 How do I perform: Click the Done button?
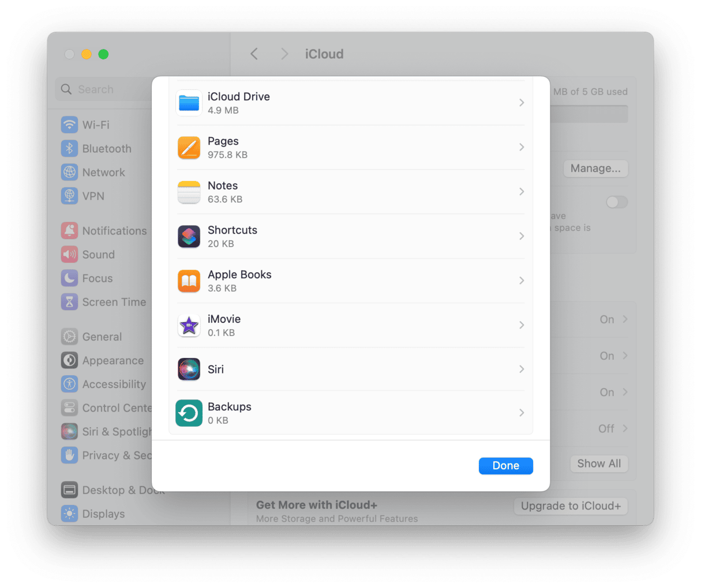pos(506,466)
